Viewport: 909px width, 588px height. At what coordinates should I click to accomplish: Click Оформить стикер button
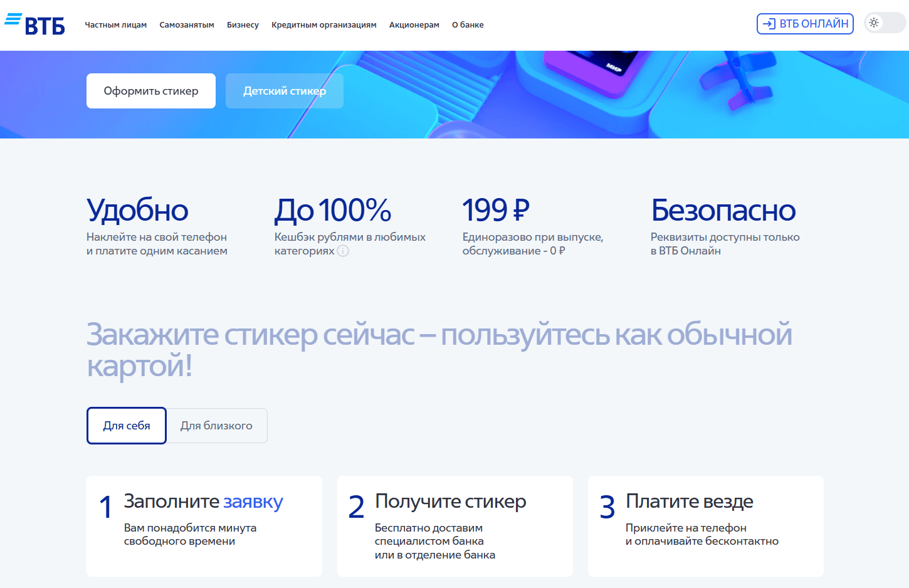click(x=151, y=91)
